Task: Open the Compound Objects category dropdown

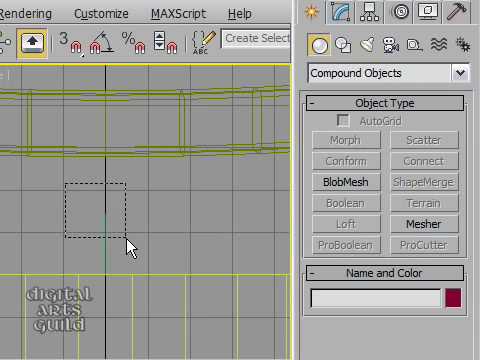Action: [x=460, y=73]
